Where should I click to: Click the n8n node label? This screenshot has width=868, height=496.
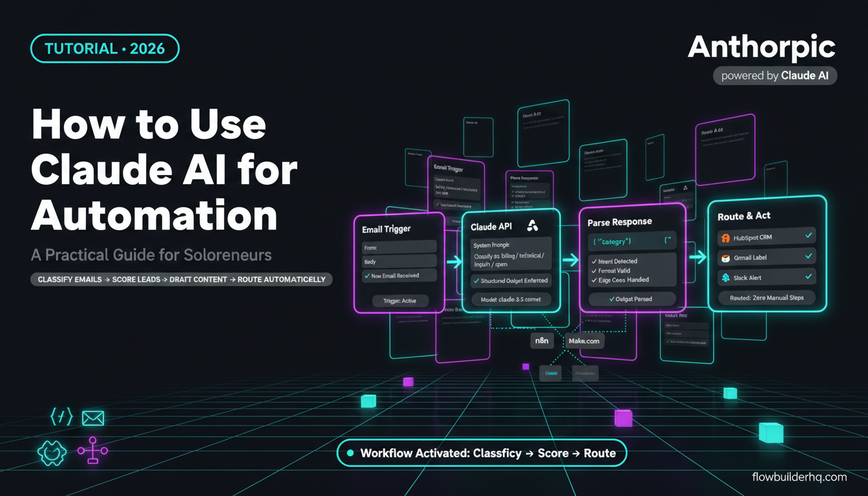tap(542, 340)
